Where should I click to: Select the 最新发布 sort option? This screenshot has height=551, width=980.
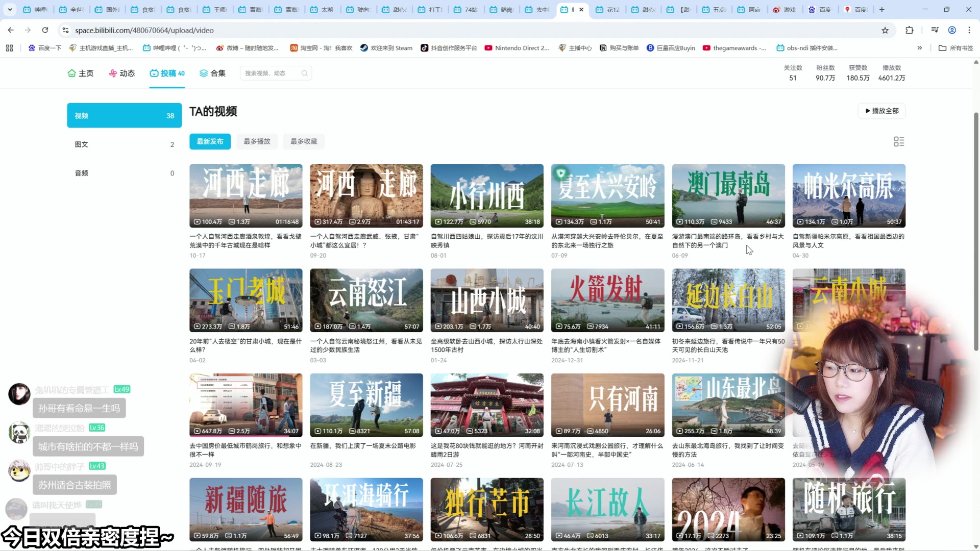209,141
